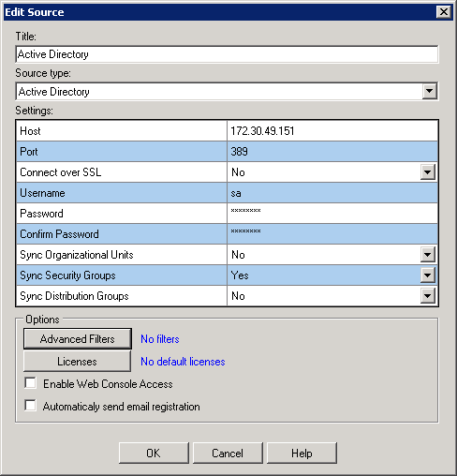This screenshot has height=476, width=457.
Task: Select the Username value field
Action: [332, 193]
